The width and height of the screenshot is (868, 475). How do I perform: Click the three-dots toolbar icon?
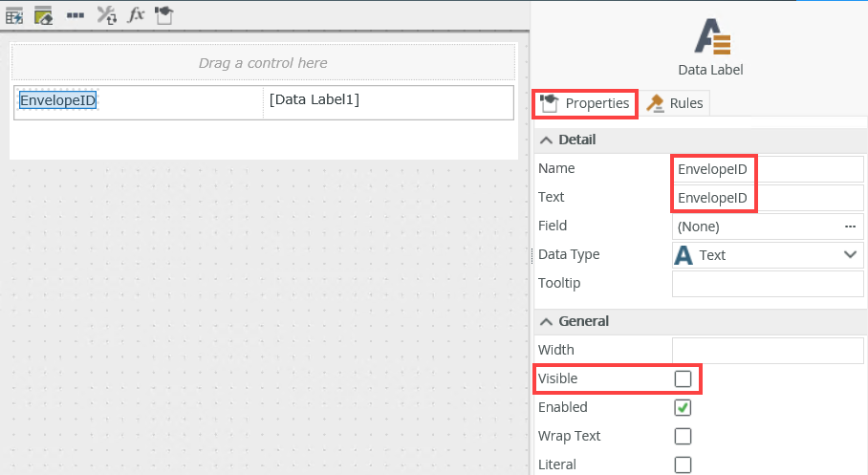[x=76, y=15]
